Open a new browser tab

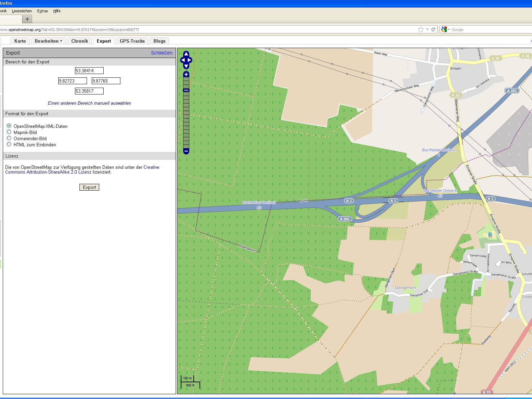[x=27, y=19]
